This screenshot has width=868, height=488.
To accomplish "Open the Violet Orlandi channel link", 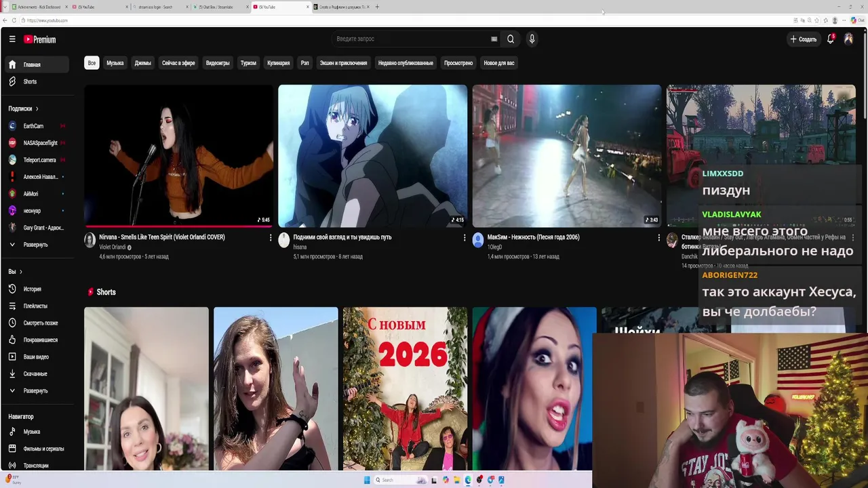I will click(113, 247).
